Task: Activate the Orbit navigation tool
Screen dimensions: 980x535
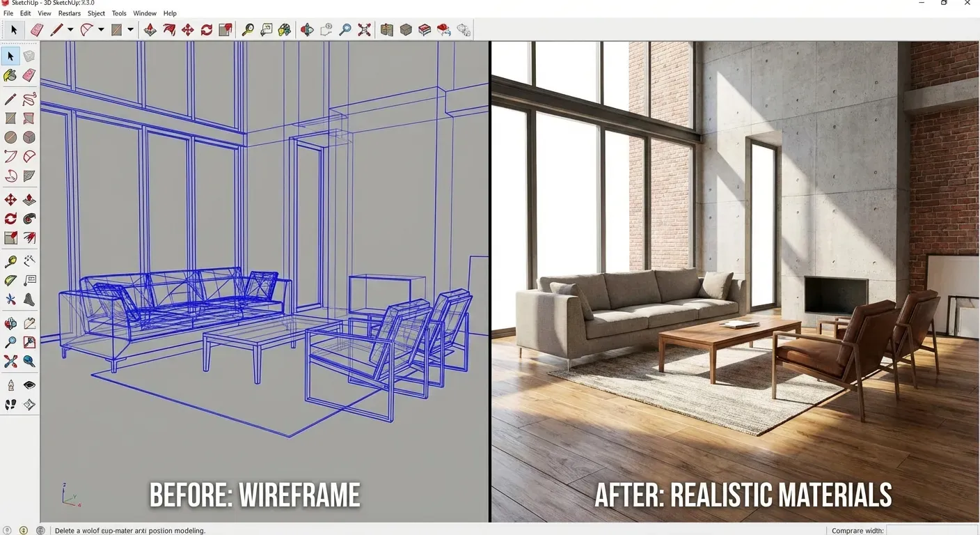Action: [10, 323]
